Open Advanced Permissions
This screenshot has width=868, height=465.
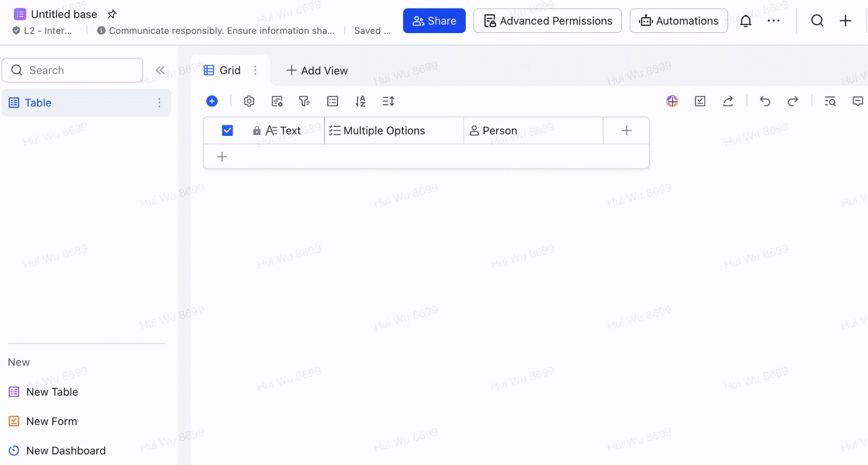pos(547,20)
